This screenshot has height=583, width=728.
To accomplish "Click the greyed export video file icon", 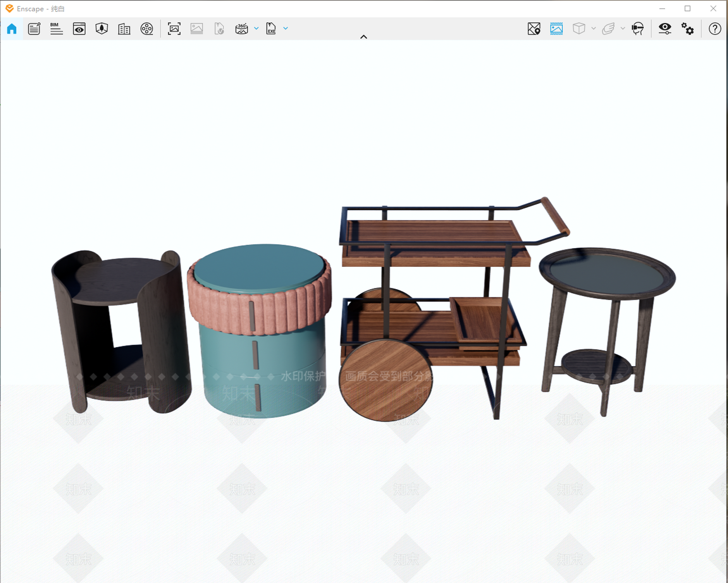I will tap(219, 29).
